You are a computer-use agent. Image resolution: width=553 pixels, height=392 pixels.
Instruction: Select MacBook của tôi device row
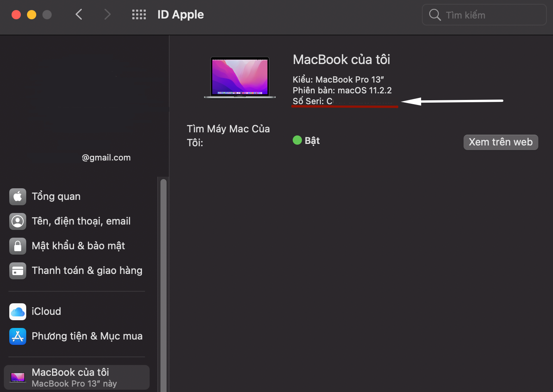point(76,377)
